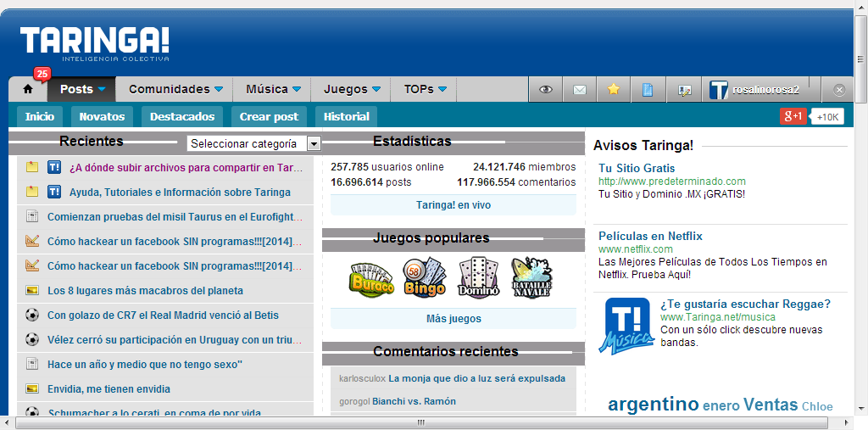Click the argentino tag in the tag cloud
Screen dimensions: 868x430
pos(654,404)
